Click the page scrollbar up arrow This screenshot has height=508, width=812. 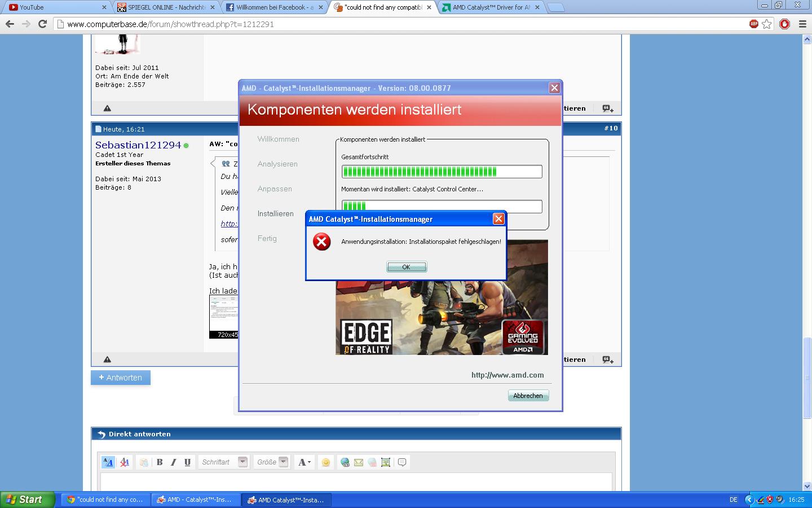[x=807, y=39]
